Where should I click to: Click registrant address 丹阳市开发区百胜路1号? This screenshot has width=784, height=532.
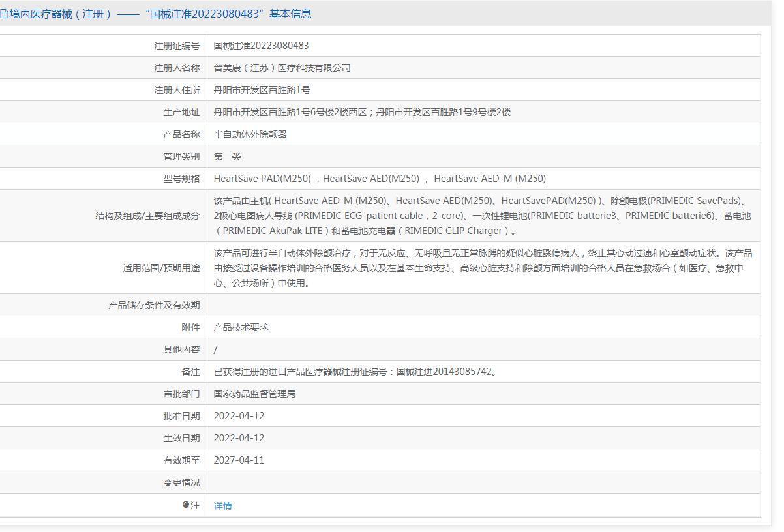pyautogui.click(x=262, y=90)
